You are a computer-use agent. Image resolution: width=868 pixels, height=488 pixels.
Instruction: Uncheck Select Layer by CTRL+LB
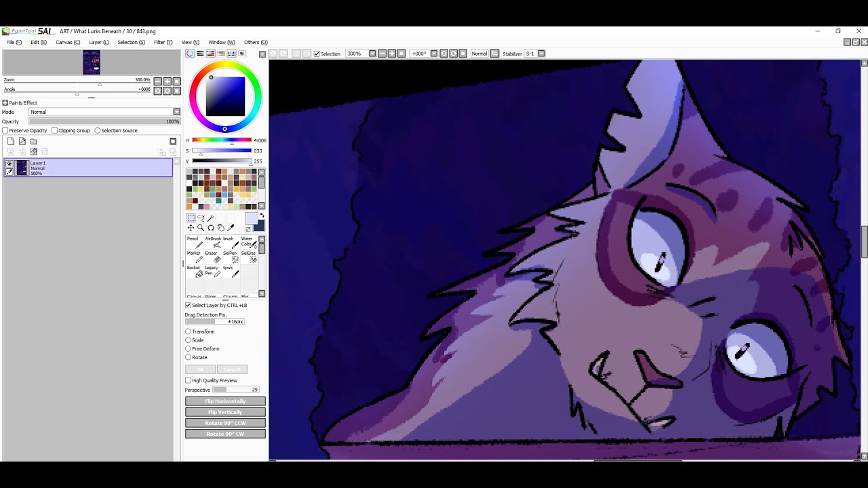[x=189, y=305]
